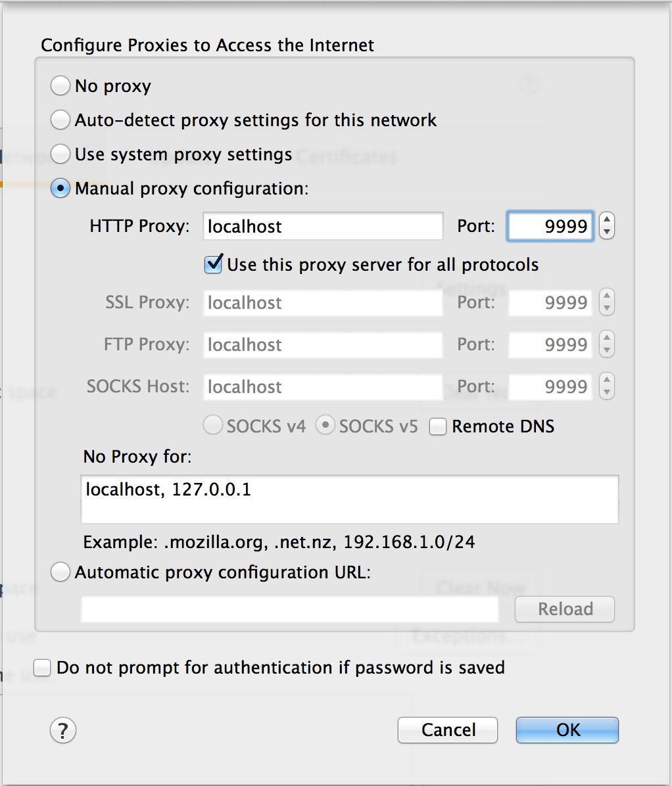Screen dimensions: 672x786
Task: Click the Reload button
Action: click(564, 609)
